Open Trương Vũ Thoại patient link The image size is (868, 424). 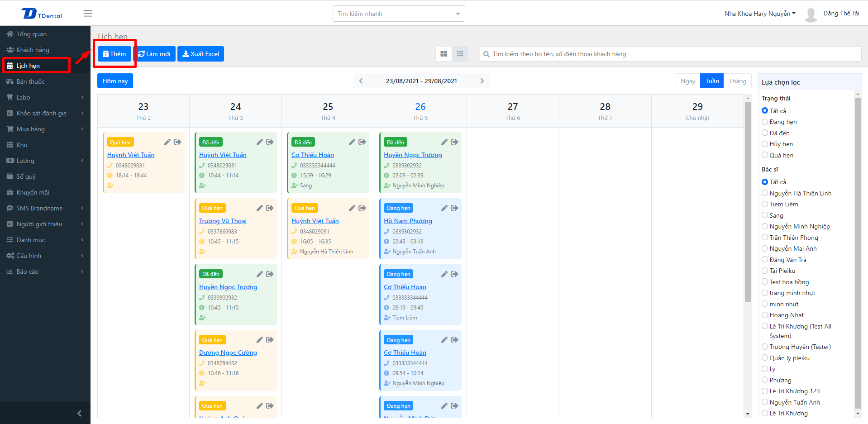[x=223, y=221]
